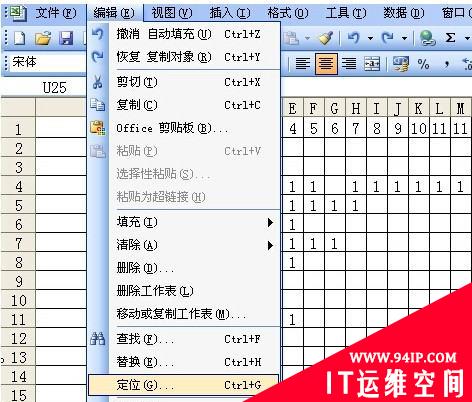Image resolution: width=472 pixels, height=402 pixels.
Task: Click the Open folder icon
Action: coord(43,38)
